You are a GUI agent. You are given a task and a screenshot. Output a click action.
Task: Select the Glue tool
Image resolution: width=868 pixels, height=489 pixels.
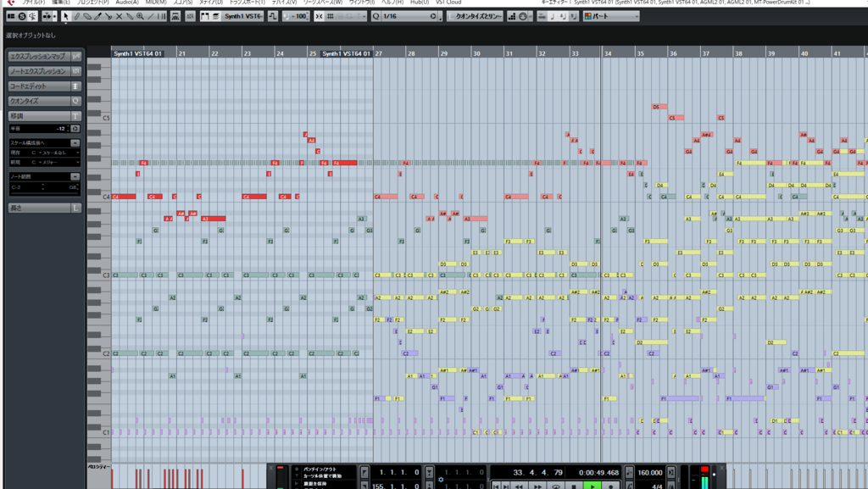(x=130, y=17)
